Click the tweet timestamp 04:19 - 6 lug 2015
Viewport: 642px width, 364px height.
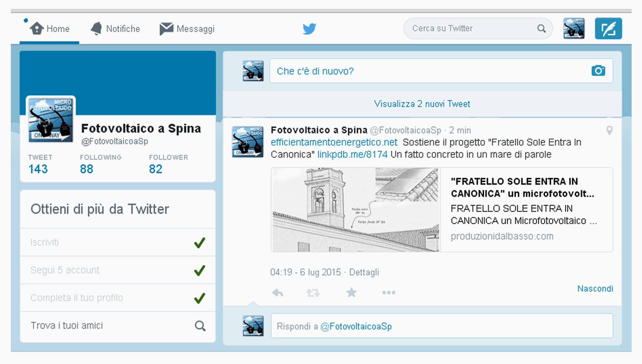tap(305, 272)
